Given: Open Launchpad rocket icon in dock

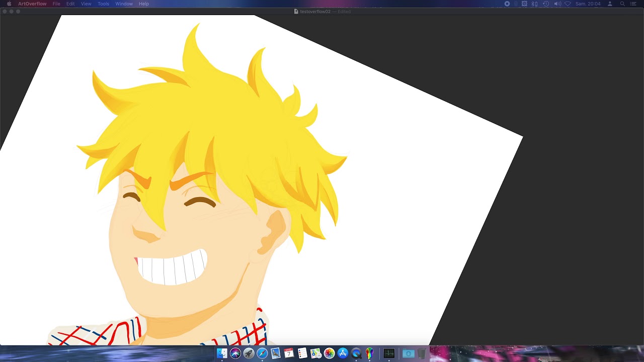Looking at the screenshot, I should [x=249, y=353].
